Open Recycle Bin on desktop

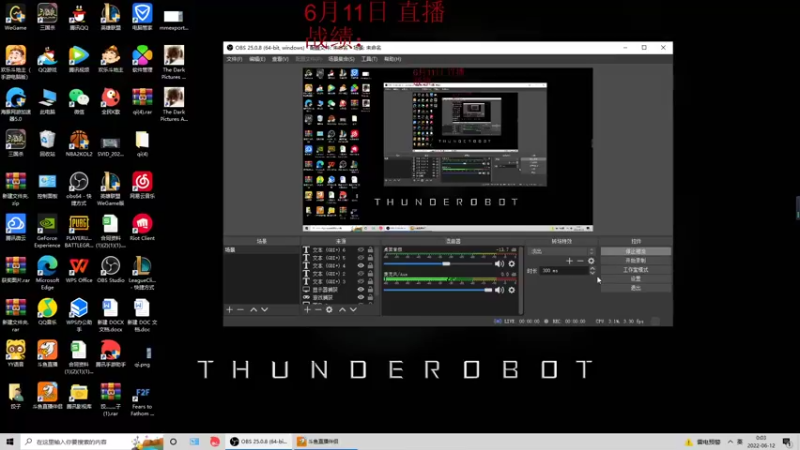47,143
